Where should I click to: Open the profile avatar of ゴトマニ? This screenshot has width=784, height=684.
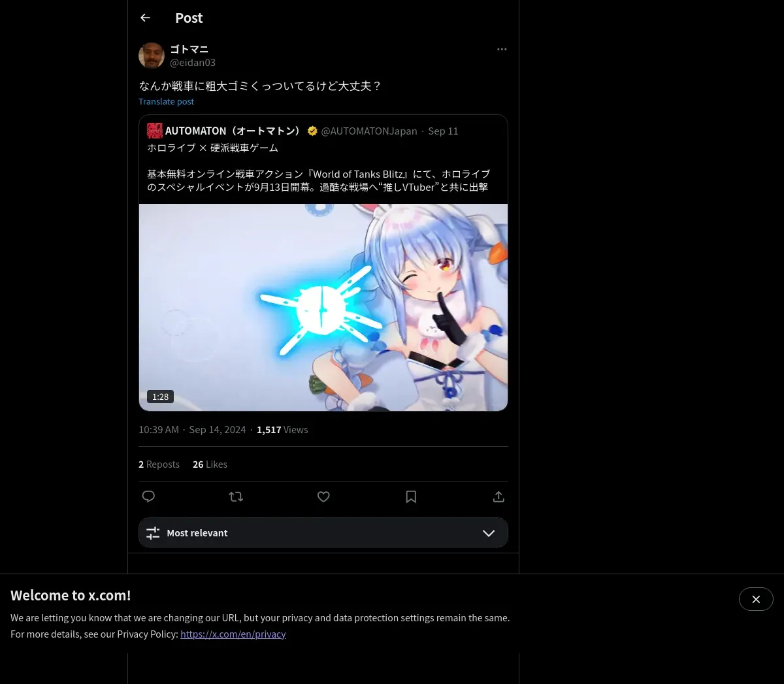pos(152,56)
